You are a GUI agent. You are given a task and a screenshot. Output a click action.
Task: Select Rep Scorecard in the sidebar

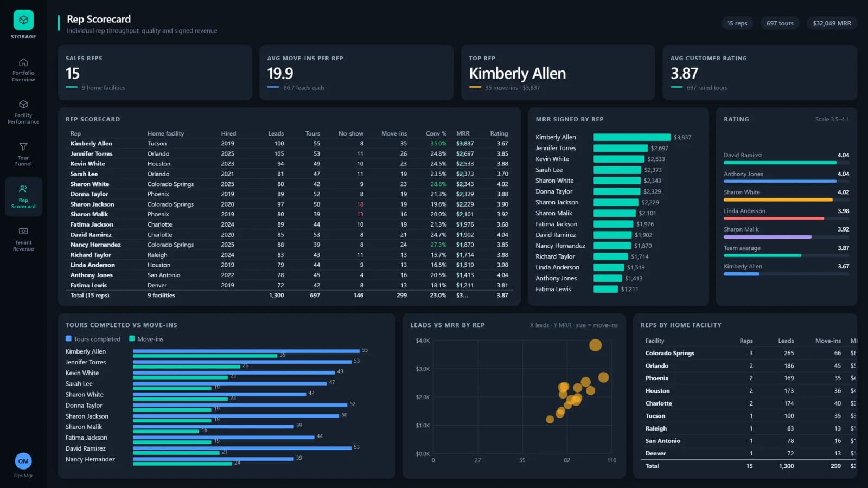tap(23, 196)
